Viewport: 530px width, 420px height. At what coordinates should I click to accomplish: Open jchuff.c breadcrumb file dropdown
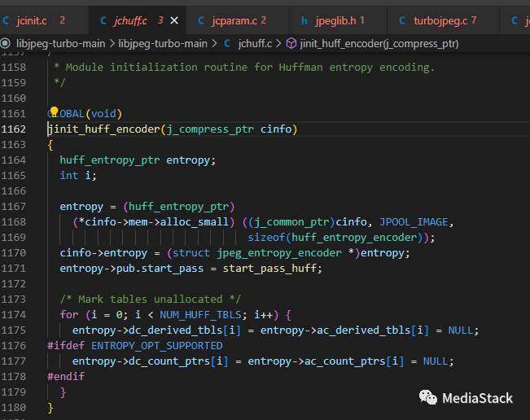click(x=255, y=42)
